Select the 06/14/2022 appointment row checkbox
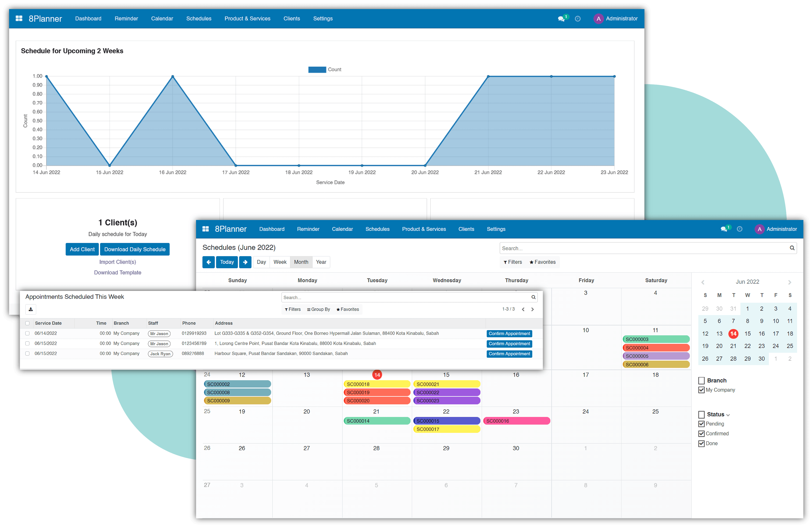The image size is (812, 527). pyautogui.click(x=27, y=333)
